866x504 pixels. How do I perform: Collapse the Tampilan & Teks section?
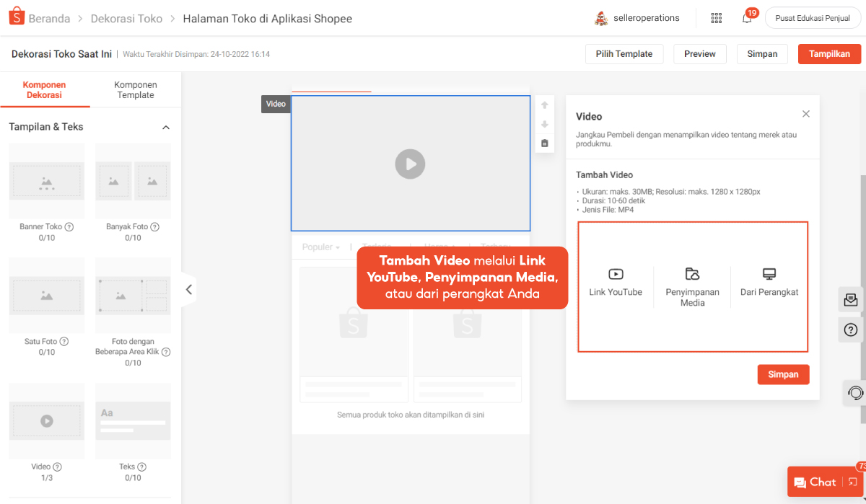click(x=166, y=128)
